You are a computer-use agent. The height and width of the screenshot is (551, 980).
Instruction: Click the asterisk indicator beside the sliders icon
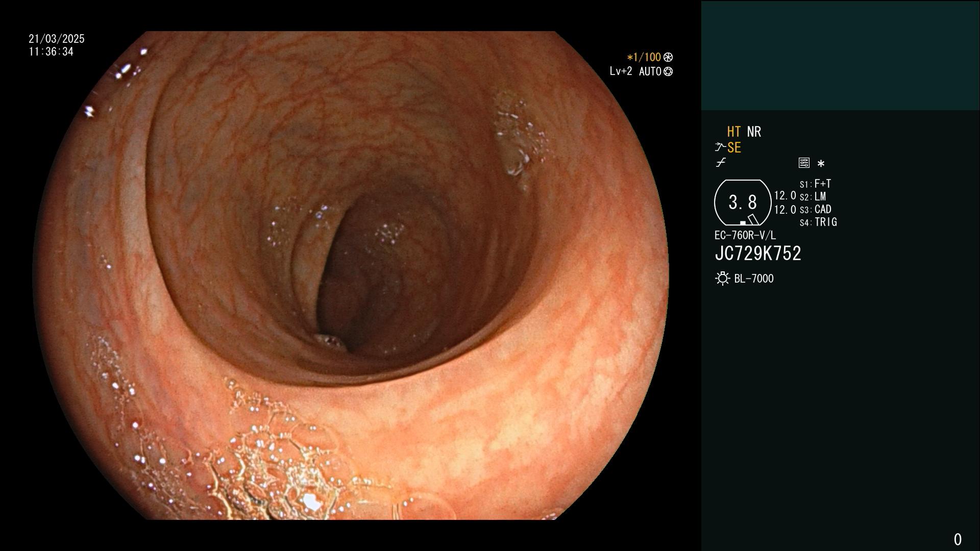pos(821,163)
